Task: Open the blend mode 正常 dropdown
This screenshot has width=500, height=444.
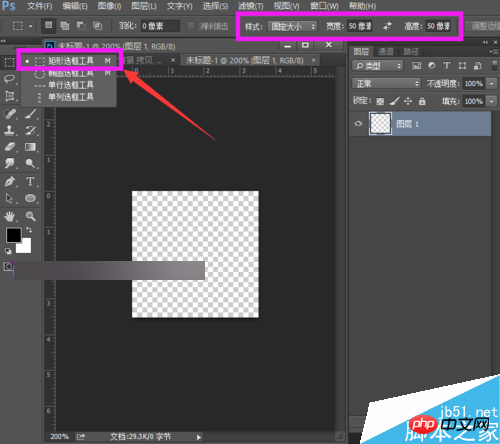Action: [386, 83]
